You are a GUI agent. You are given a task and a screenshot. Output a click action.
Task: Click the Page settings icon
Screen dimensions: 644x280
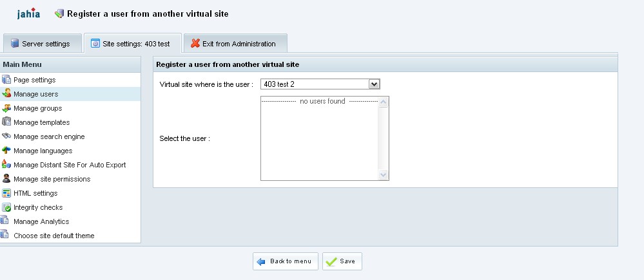pyautogui.click(x=6, y=80)
